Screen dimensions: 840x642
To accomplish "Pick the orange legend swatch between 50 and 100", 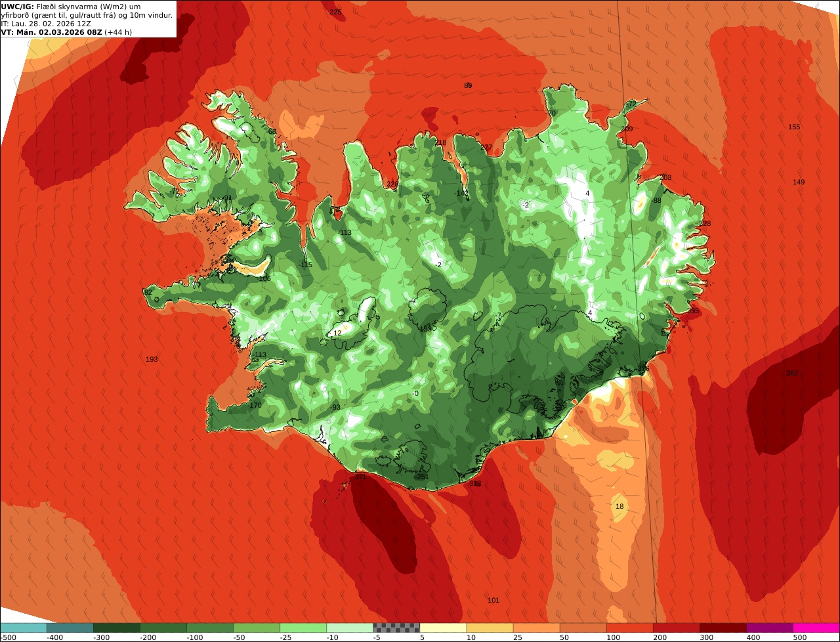I will click(583, 628).
